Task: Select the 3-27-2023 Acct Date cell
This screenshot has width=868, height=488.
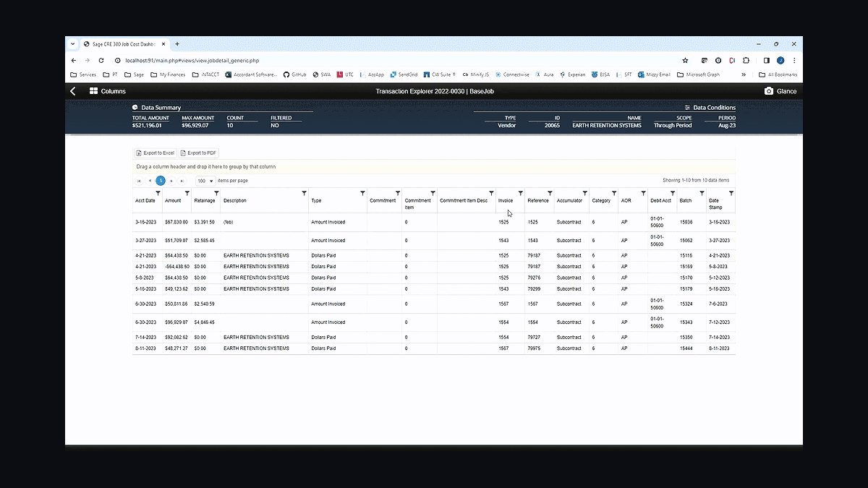Action: (147, 241)
